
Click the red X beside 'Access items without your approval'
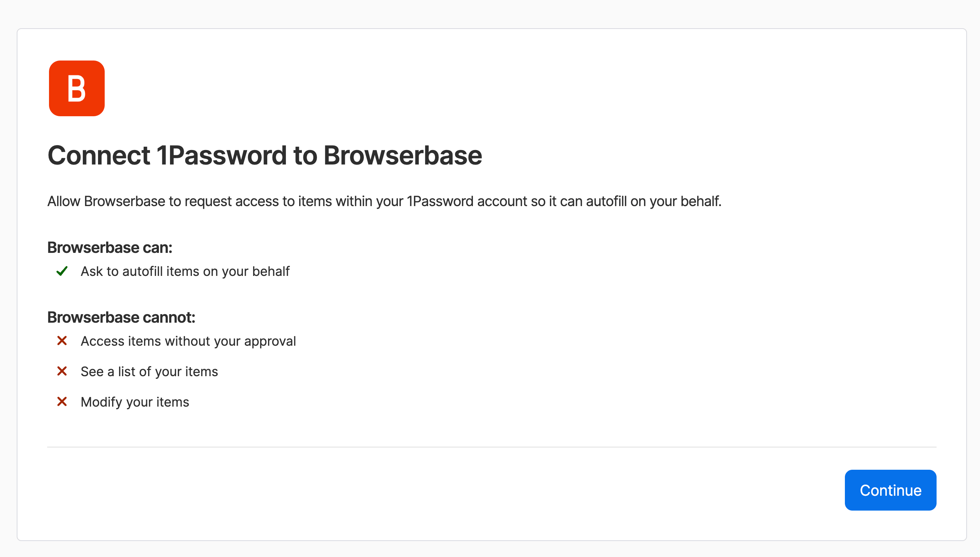tap(62, 341)
